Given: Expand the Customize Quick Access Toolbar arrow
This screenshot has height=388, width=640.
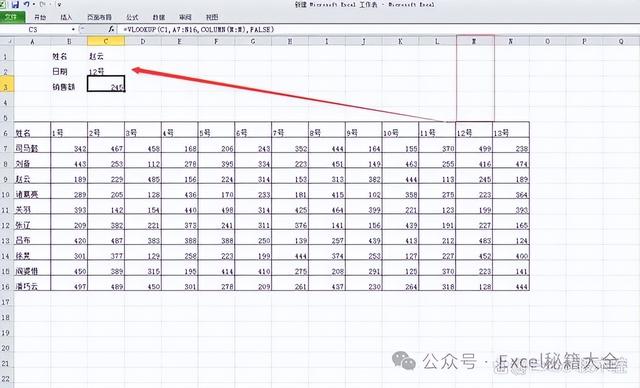Looking at the screenshot, I should [59, 5].
